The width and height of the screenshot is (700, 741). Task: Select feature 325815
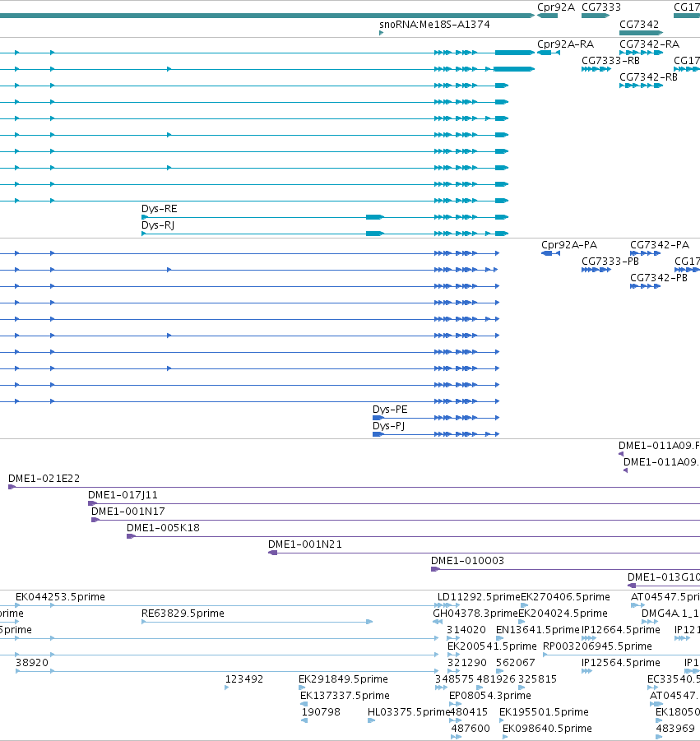tap(537, 679)
